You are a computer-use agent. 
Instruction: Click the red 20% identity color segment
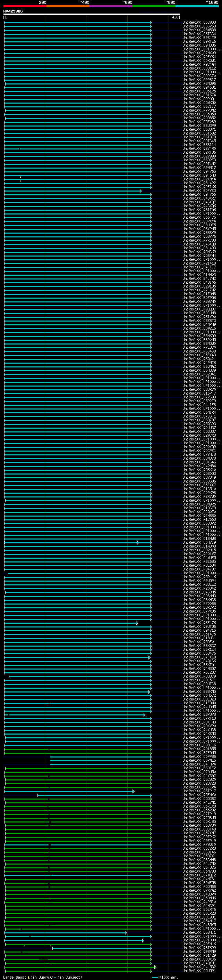point(25,6)
